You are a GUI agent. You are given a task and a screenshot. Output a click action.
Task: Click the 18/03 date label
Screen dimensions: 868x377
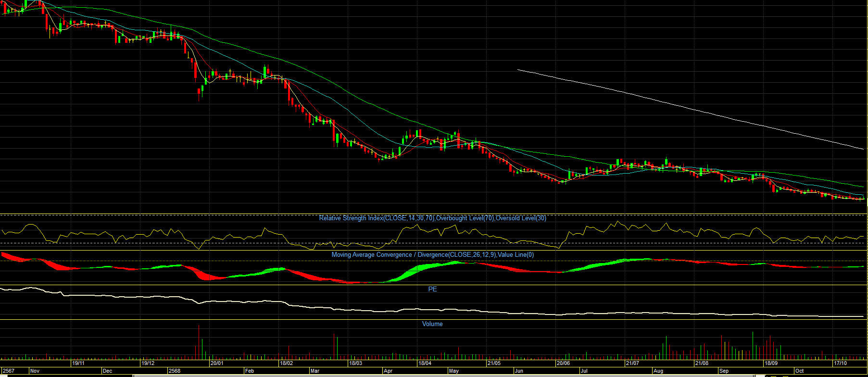(355, 364)
